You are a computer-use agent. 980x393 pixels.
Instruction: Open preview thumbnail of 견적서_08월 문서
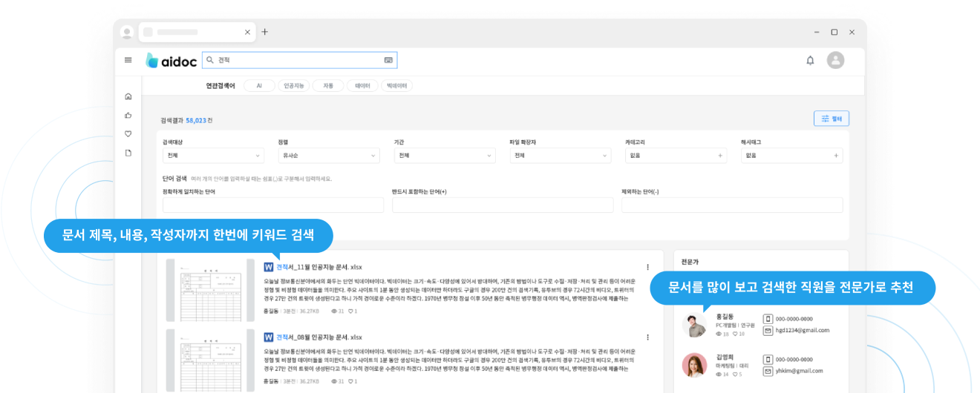pyautogui.click(x=210, y=360)
